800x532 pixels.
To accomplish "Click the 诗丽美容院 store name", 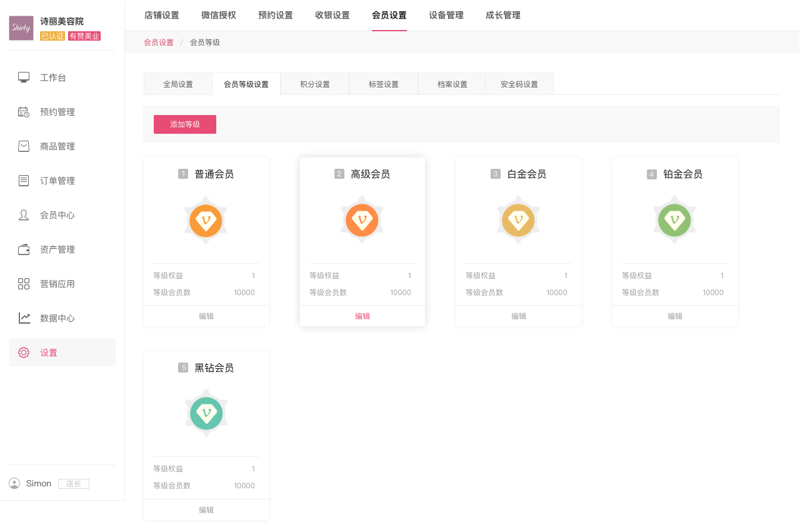I will 62,21.
